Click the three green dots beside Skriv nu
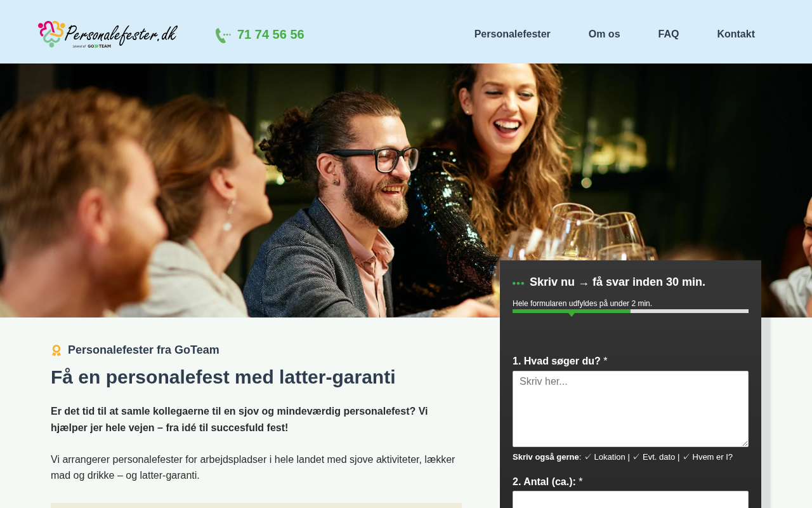812x508 pixels. coord(518,283)
